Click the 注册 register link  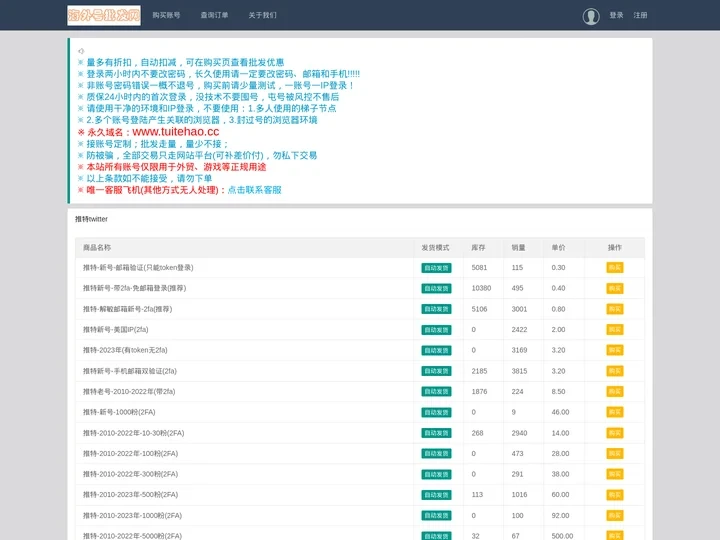pyautogui.click(x=640, y=15)
